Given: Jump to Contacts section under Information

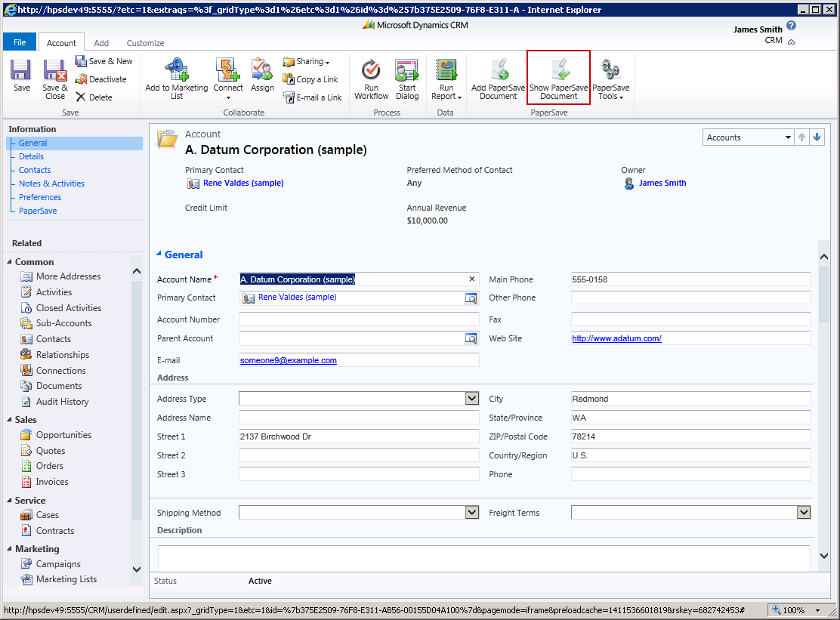Looking at the screenshot, I should point(35,170).
